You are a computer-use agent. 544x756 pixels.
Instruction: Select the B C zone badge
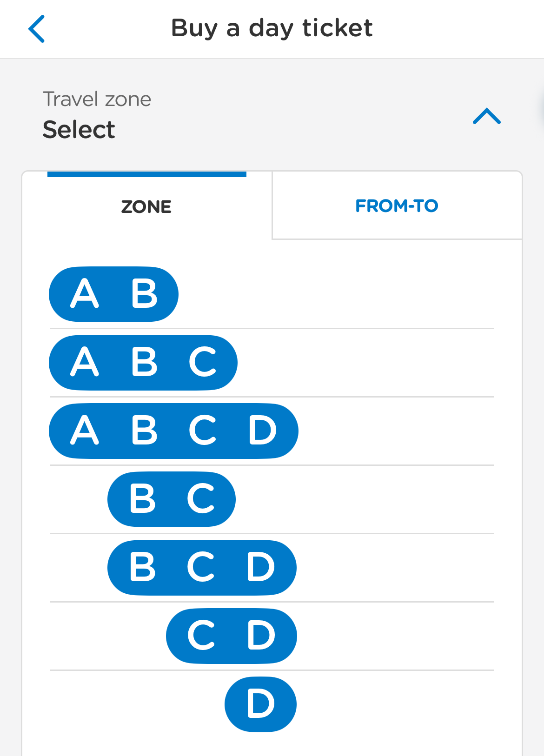pos(172,499)
